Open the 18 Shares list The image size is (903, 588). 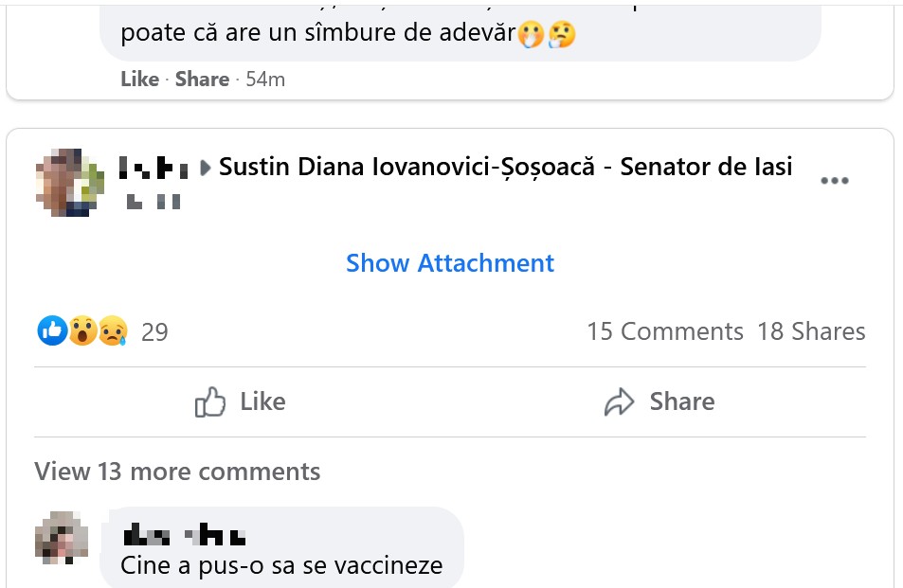tap(811, 331)
